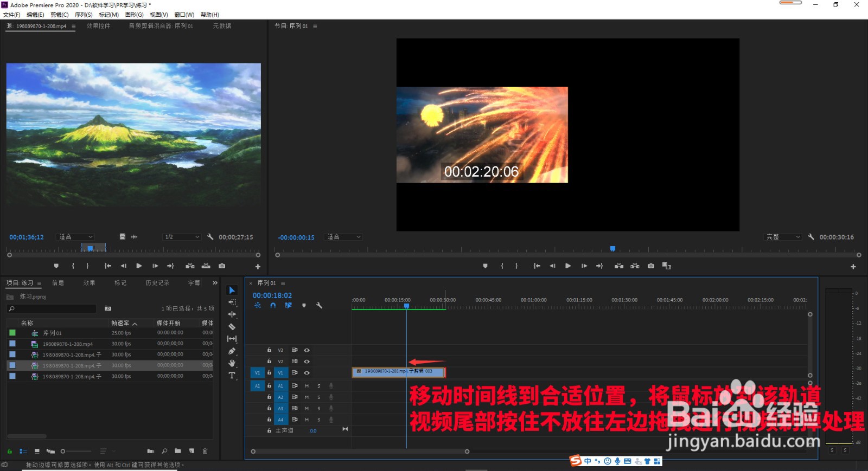
Task: Click the Find magnifier in project panel
Action: 164,451
